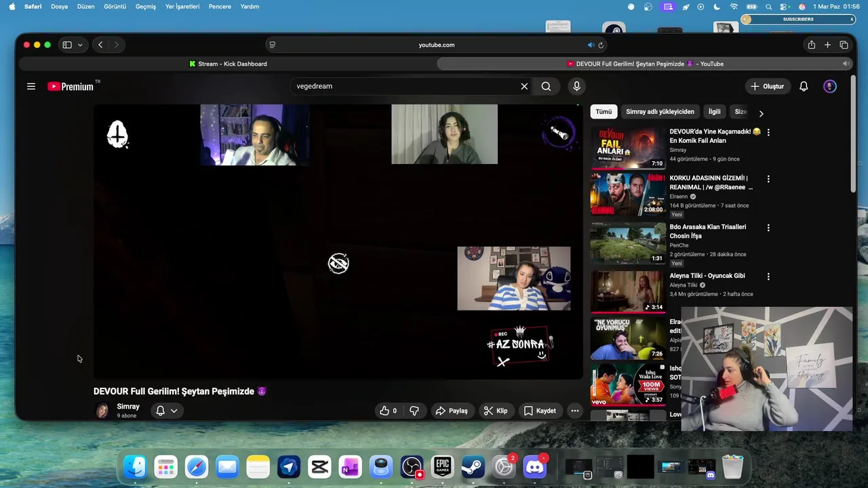Screen dimensions: 868x488
Task: Save the video with Kaydet
Action: pyautogui.click(x=540, y=411)
